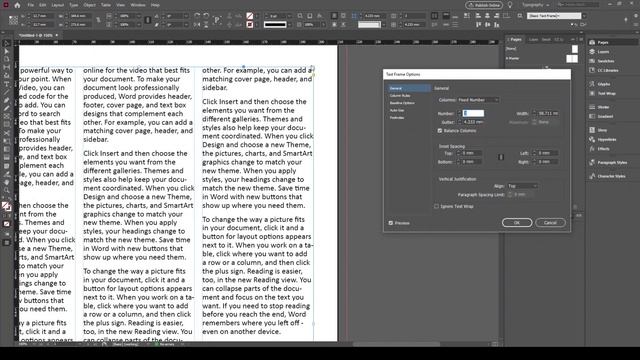Toggle the Preview checkbox

(x=391, y=223)
